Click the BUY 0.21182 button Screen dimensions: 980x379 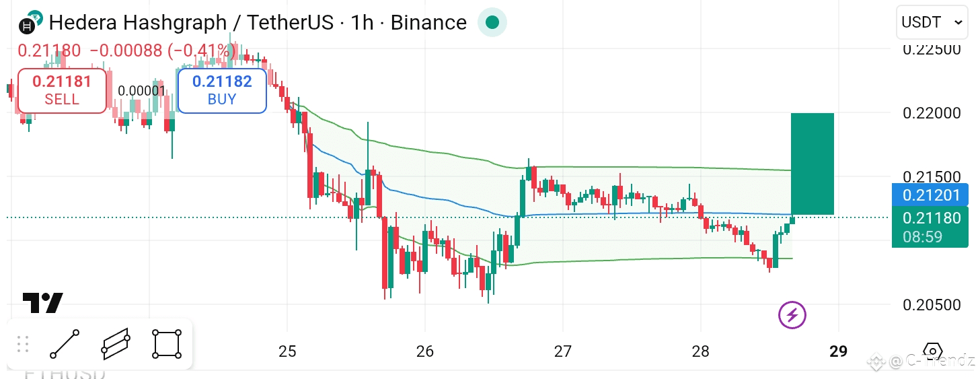(x=222, y=90)
